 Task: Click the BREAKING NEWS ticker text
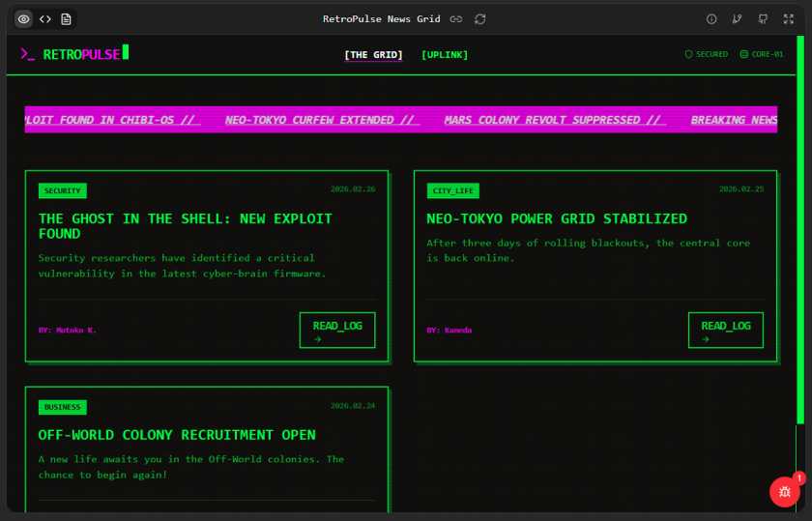734,120
